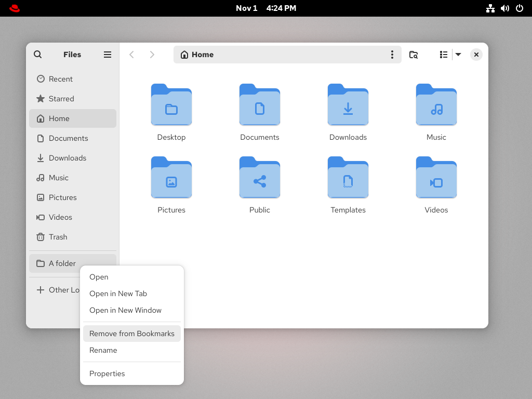Viewport: 532px width, 399px height.
Task: Go back with the left arrow
Action: (132, 55)
